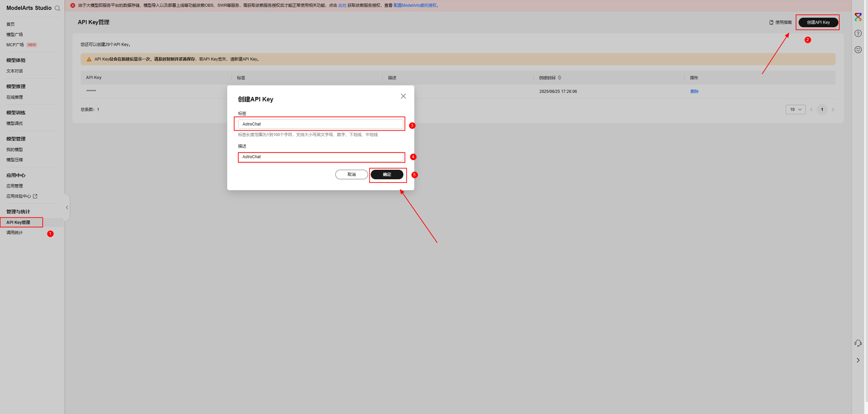Open 模型调优 in sidebar
The width and height of the screenshot is (868, 414).
[x=15, y=123]
